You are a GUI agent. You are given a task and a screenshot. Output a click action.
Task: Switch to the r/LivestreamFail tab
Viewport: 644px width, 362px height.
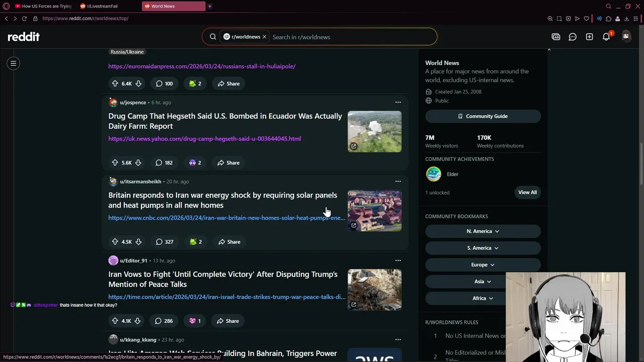pyautogui.click(x=108, y=6)
